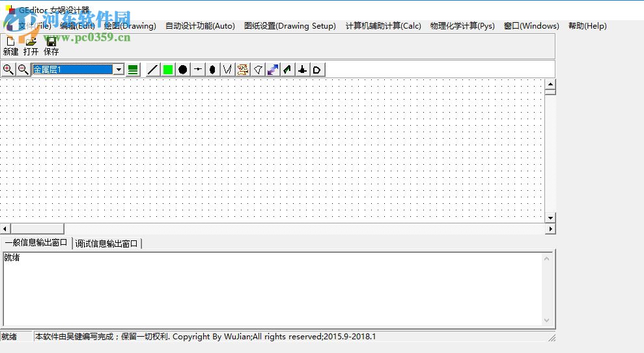This screenshot has height=353, width=644.
Task: Click the canvas horizontal scrollbar right arrow
Action: 550,229
